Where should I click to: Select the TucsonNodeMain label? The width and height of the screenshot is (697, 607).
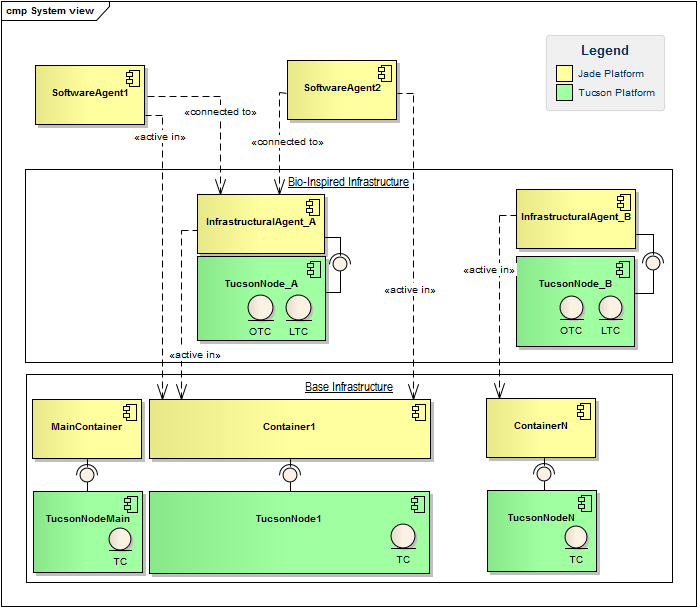click(x=88, y=519)
